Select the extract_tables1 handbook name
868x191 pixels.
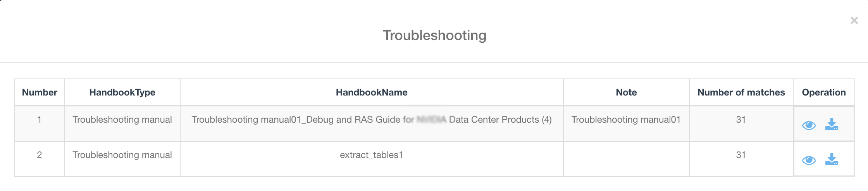[371, 155]
